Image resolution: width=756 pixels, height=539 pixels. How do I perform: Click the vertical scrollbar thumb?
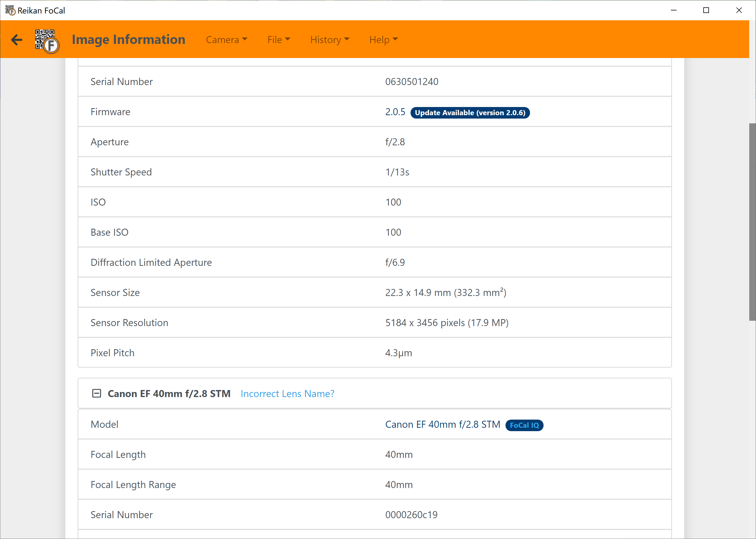(x=752, y=222)
